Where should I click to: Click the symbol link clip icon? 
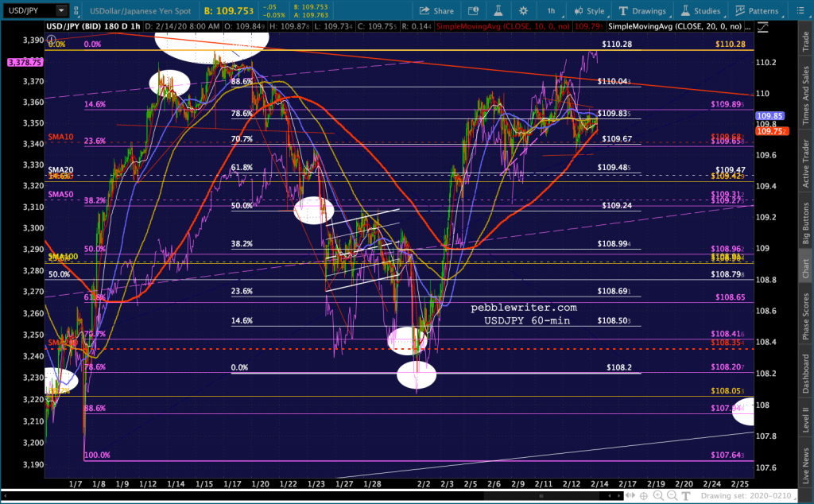pyautogui.click(x=76, y=10)
